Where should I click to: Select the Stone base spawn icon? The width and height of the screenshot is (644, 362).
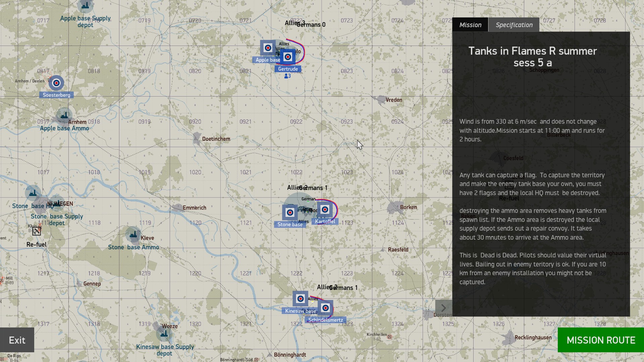(290, 213)
